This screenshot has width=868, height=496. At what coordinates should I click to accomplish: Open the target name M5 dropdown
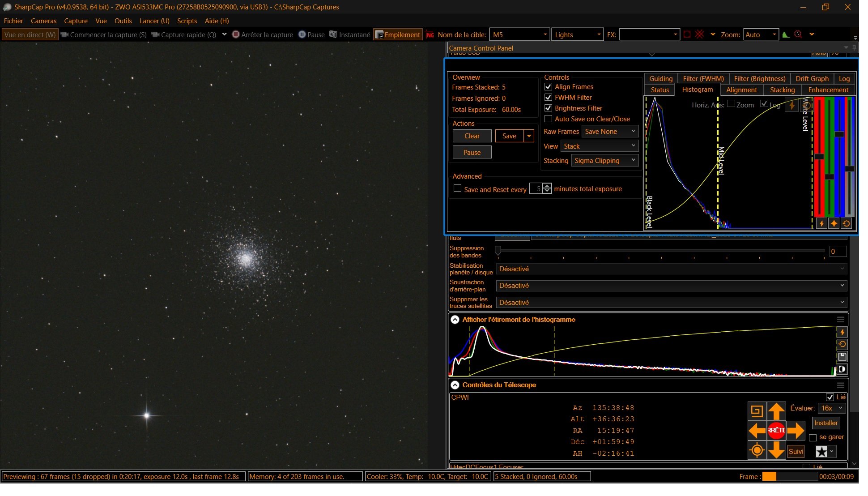519,34
